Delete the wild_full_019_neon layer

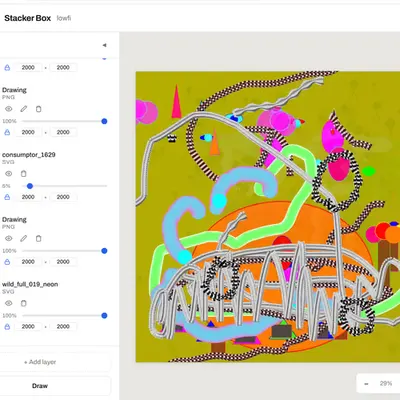click(x=23, y=303)
